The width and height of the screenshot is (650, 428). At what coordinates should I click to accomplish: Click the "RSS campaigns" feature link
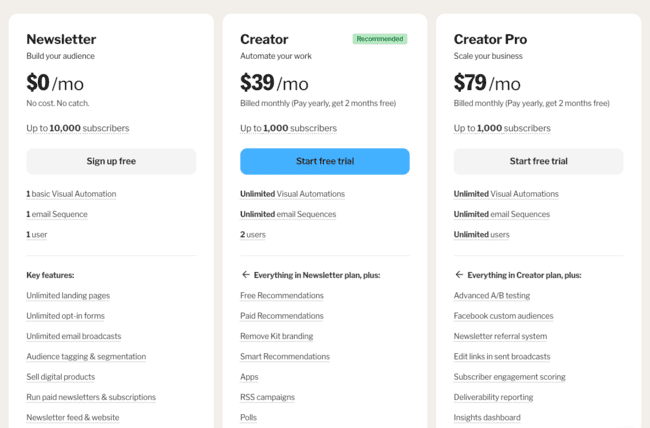click(x=267, y=397)
